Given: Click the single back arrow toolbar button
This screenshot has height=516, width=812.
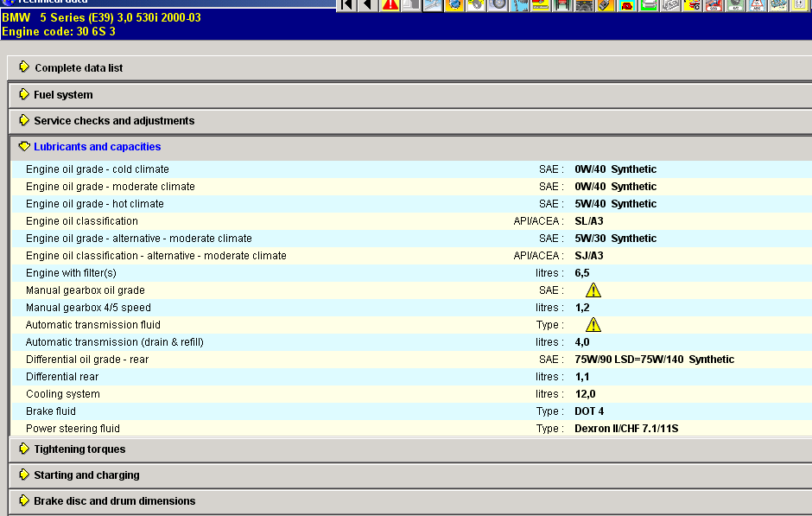Looking at the screenshot, I should [x=368, y=5].
